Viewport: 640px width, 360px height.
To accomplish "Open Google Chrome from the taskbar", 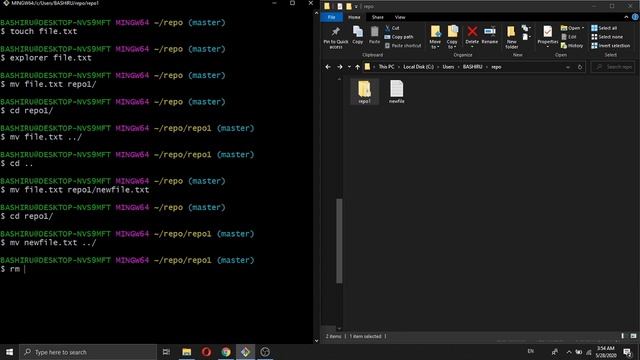I will point(226,352).
